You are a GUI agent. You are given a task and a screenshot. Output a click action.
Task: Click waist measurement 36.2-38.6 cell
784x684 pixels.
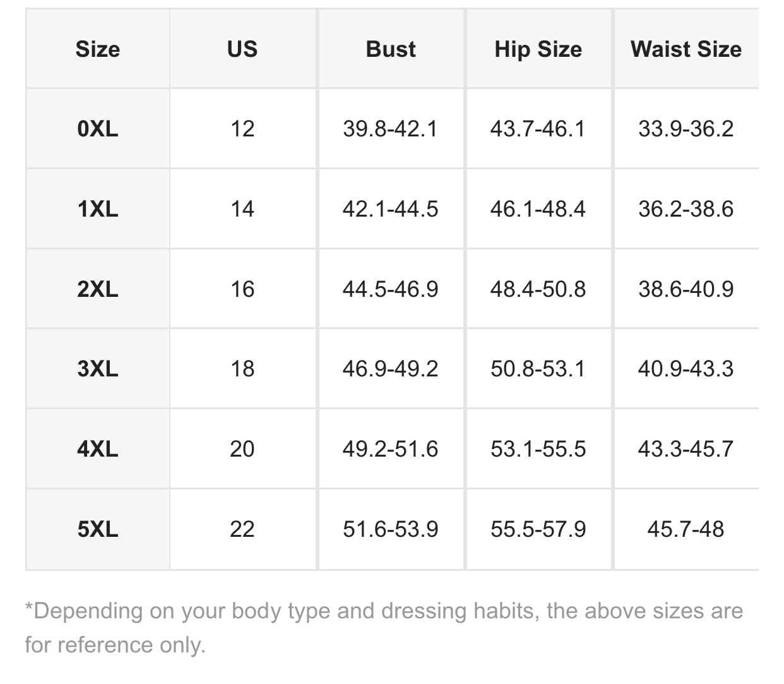tap(686, 209)
